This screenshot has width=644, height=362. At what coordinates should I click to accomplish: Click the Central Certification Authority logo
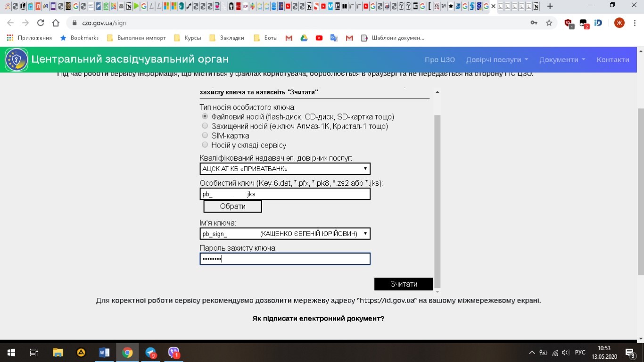(x=17, y=60)
